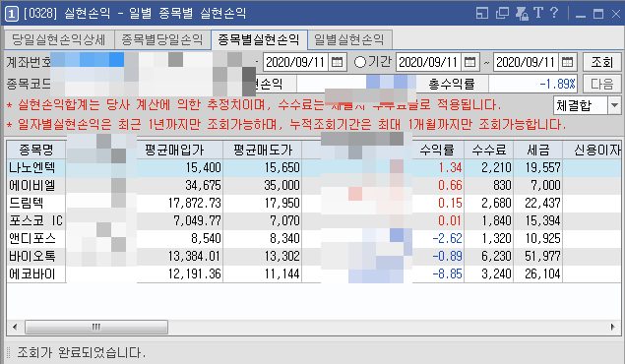Select the 기간 radio button
The image size is (625, 364).
point(360,62)
